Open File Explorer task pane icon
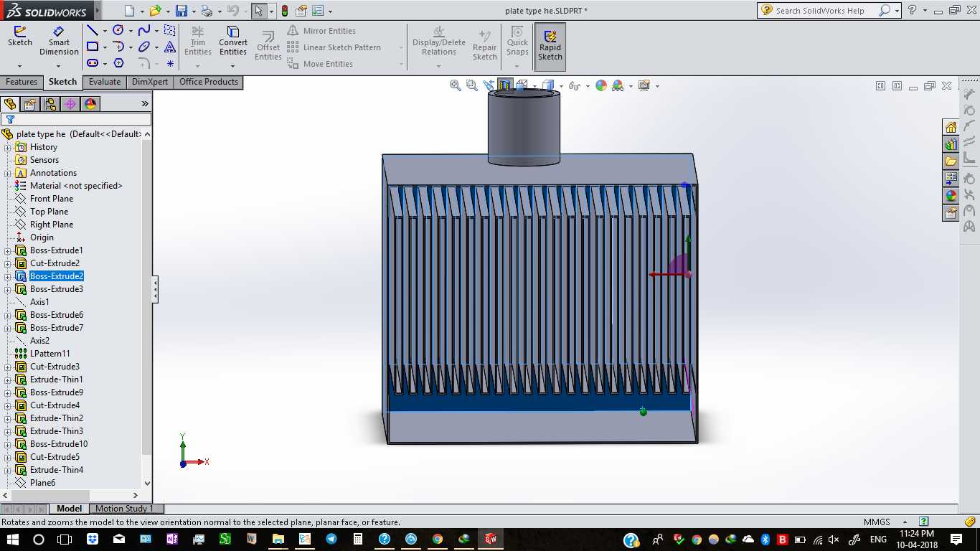Image resolution: width=980 pixels, height=551 pixels. pyautogui.click(x=951, y=161)
